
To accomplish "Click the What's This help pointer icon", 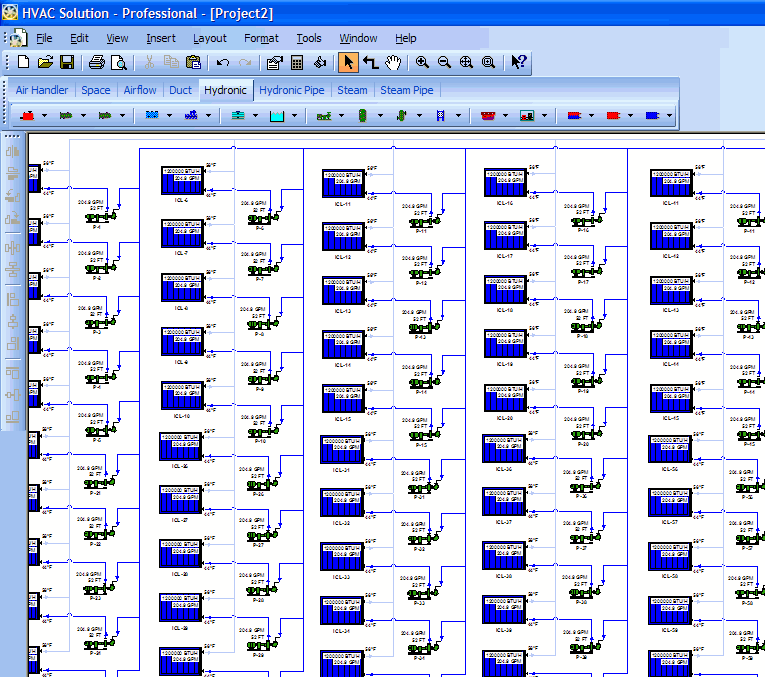I will coord(518,62).
